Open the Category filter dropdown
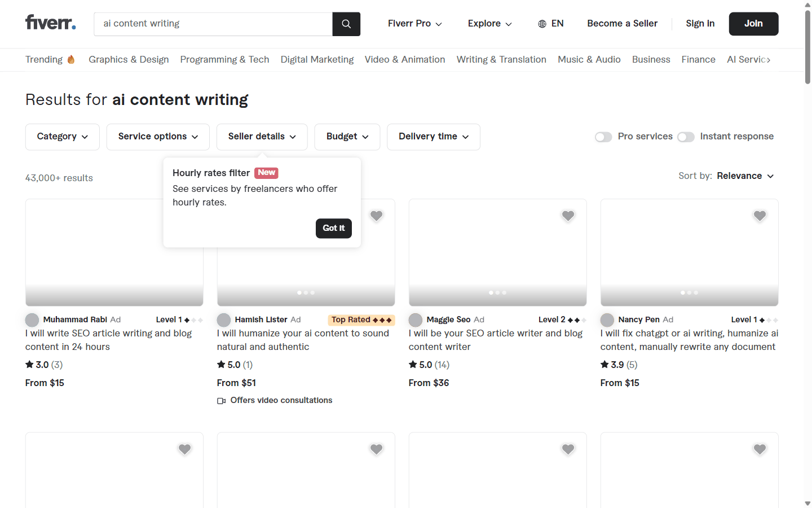This screenshot has width=812, height=508. coord(63,137)
